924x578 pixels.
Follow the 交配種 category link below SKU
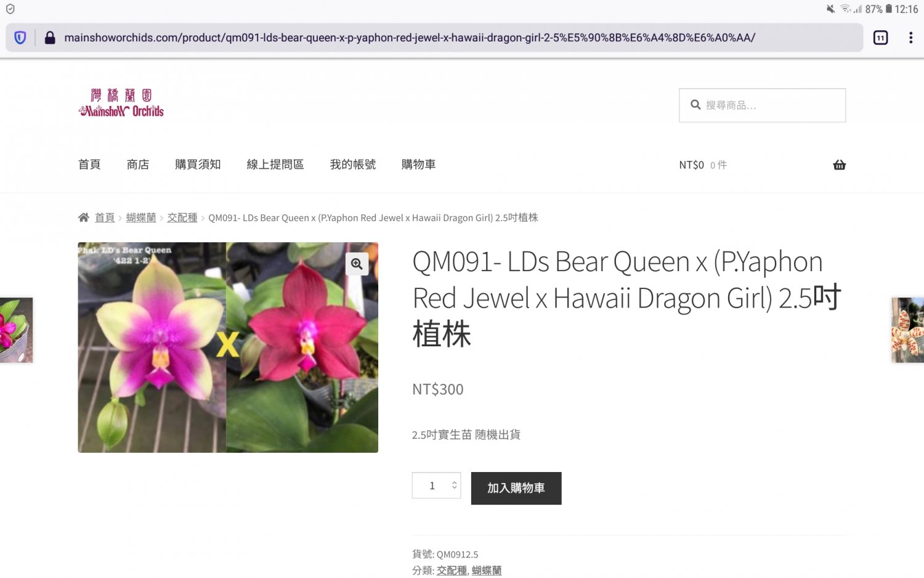[x=452, y=571]
